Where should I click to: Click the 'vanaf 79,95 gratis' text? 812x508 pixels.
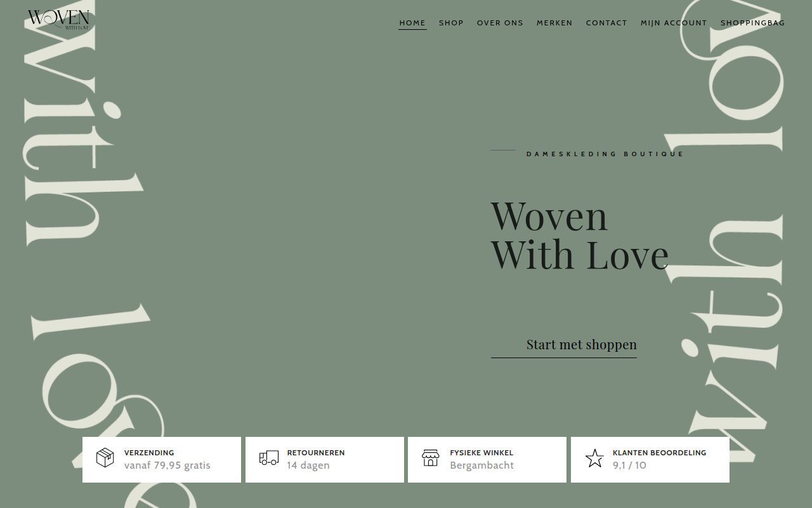[x=167, y=465]
